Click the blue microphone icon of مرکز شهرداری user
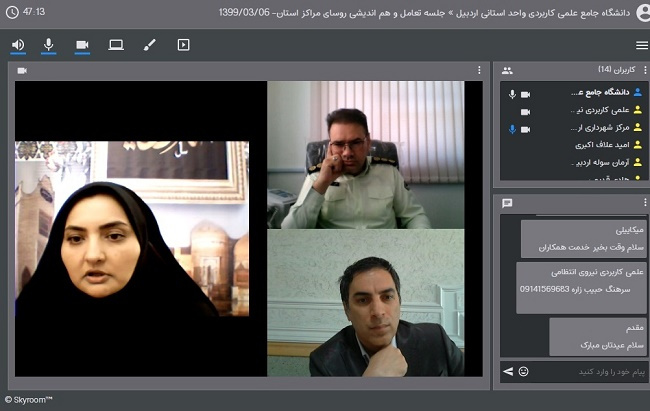Screen dimensions: 650x411 coord(512,128)
